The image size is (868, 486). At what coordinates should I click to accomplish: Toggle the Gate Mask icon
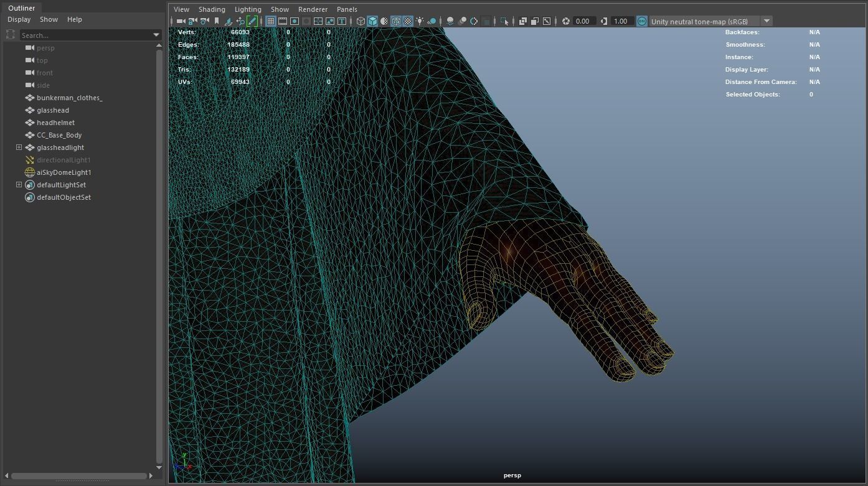[306, 21]
